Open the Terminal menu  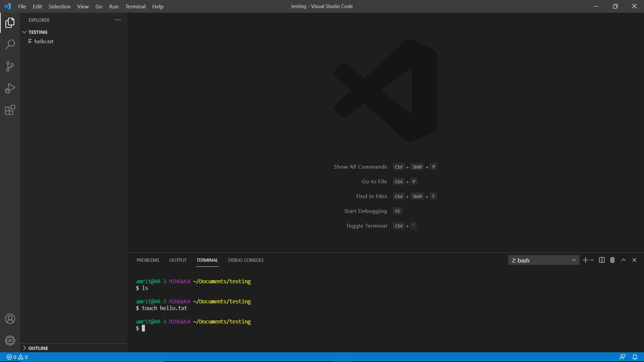coord(135,6)
